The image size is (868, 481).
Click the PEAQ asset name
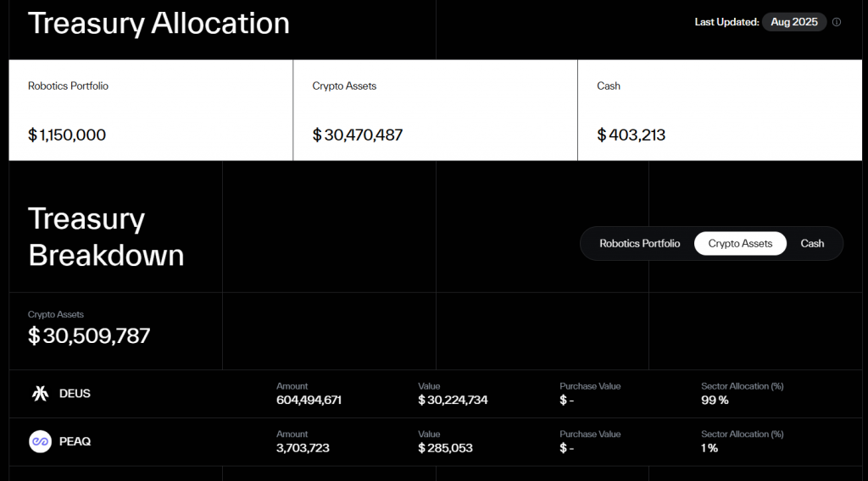(x=75, y=441)
